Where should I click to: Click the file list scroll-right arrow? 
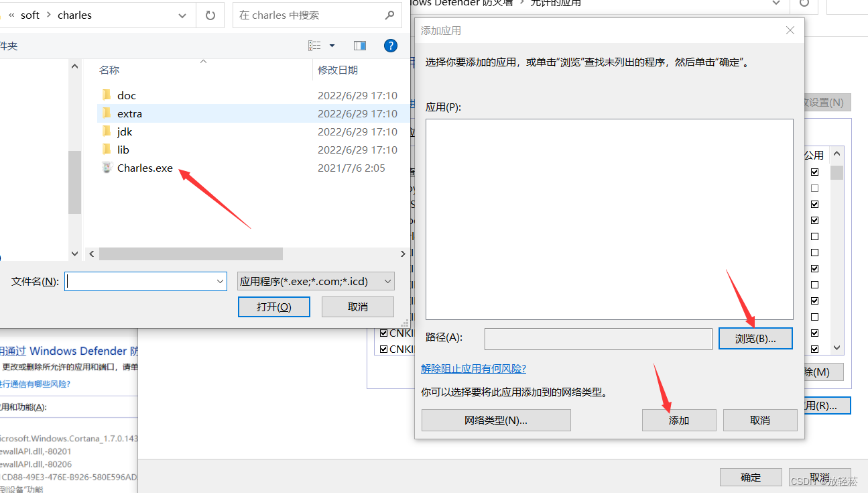404,254
